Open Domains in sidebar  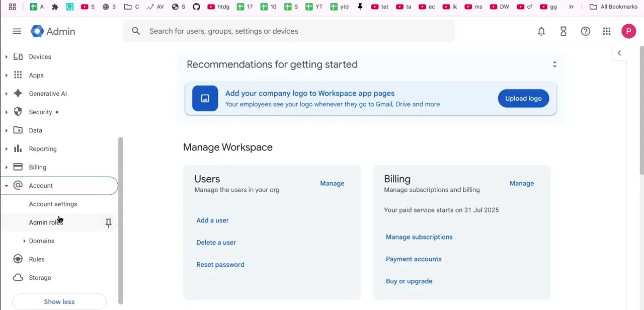41,241
